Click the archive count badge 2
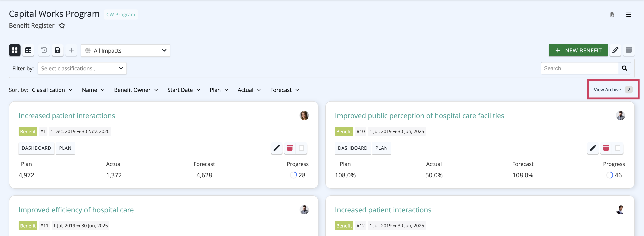 (x=629, y=90)
